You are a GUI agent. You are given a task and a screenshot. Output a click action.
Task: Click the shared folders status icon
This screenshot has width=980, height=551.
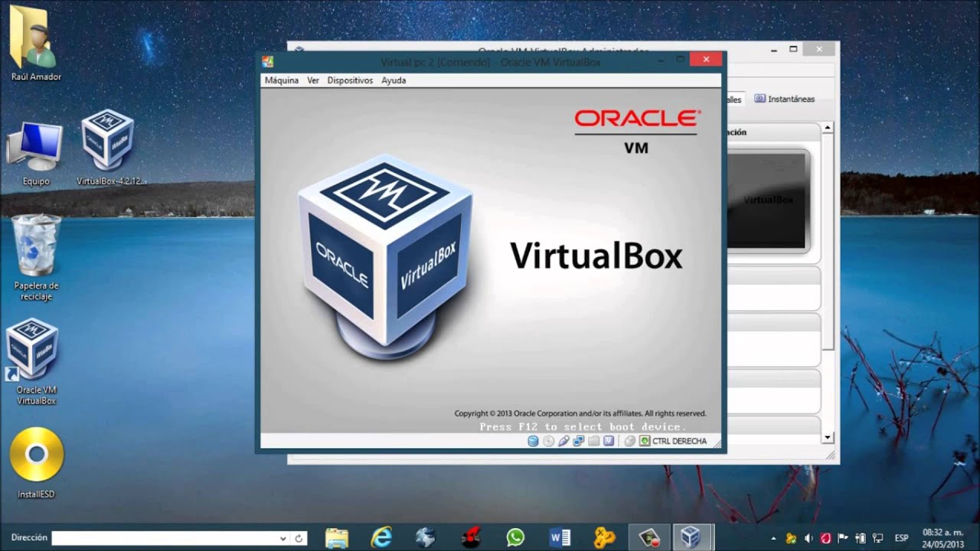pos(593,441)
